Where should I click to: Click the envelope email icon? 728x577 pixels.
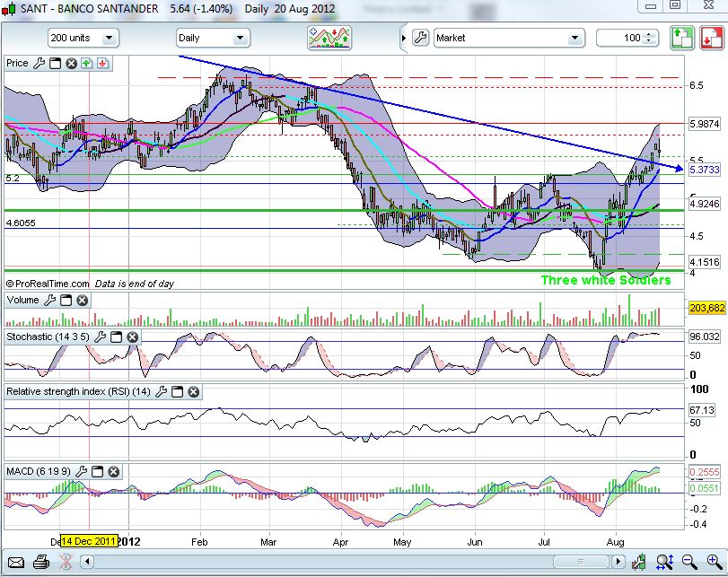click(16, 563)
